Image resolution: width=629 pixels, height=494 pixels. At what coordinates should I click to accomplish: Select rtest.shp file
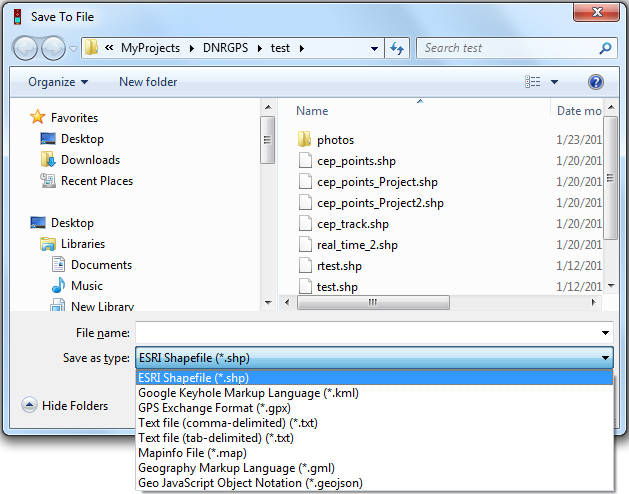tap(330, 266)
